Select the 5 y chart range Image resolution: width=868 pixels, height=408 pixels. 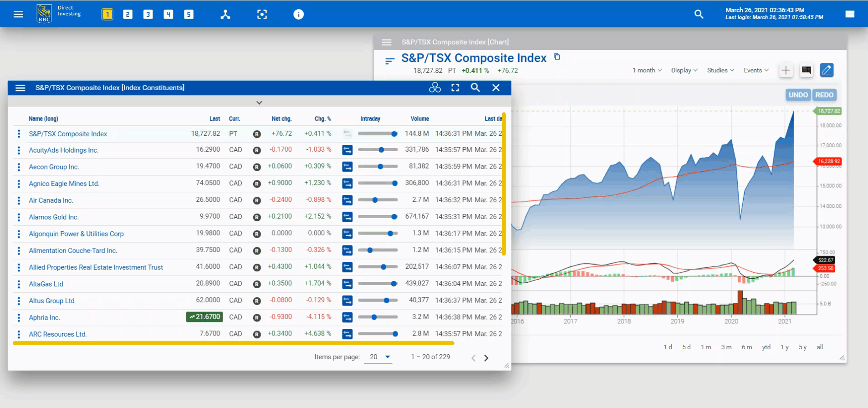tap(802, 347)
